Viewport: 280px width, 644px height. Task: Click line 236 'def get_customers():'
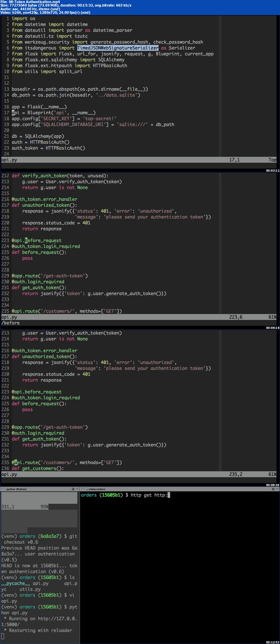click(x=38, y=468)
